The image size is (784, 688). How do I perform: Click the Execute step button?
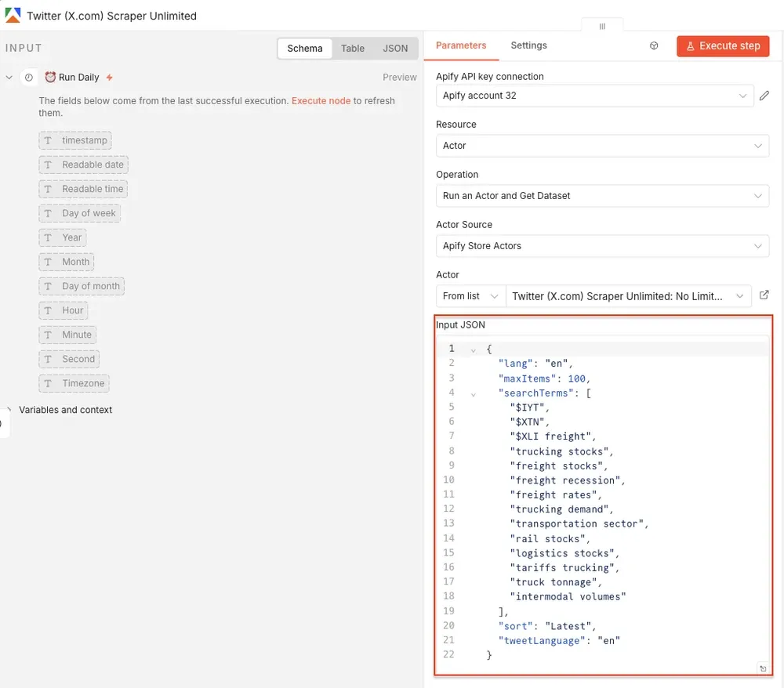point(723,46)
